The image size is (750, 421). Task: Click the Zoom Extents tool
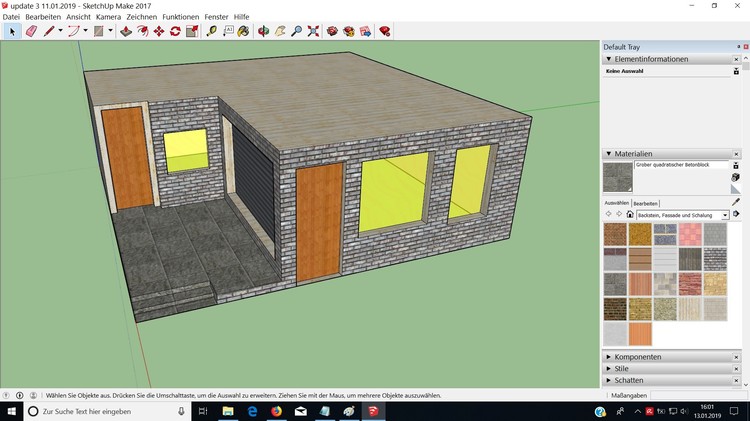point(313,32)
